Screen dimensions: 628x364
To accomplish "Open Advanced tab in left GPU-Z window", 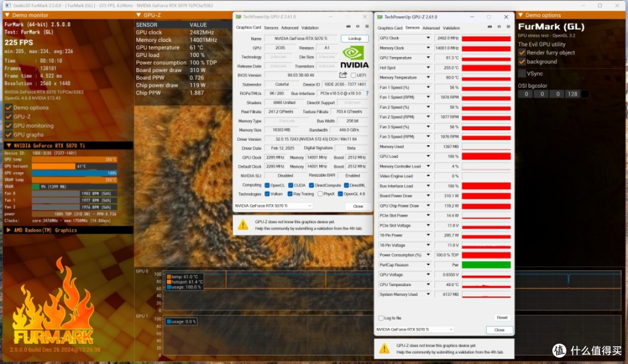I will tap(290, 28).
